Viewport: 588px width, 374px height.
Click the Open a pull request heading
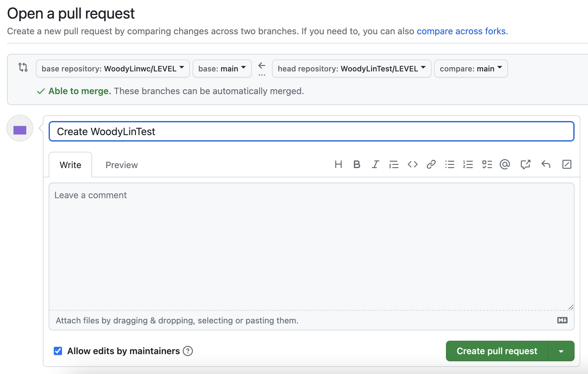71,13
